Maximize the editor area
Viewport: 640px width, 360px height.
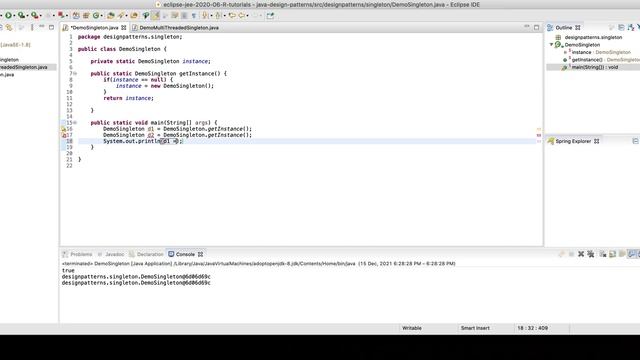click(x=536, y=27)
